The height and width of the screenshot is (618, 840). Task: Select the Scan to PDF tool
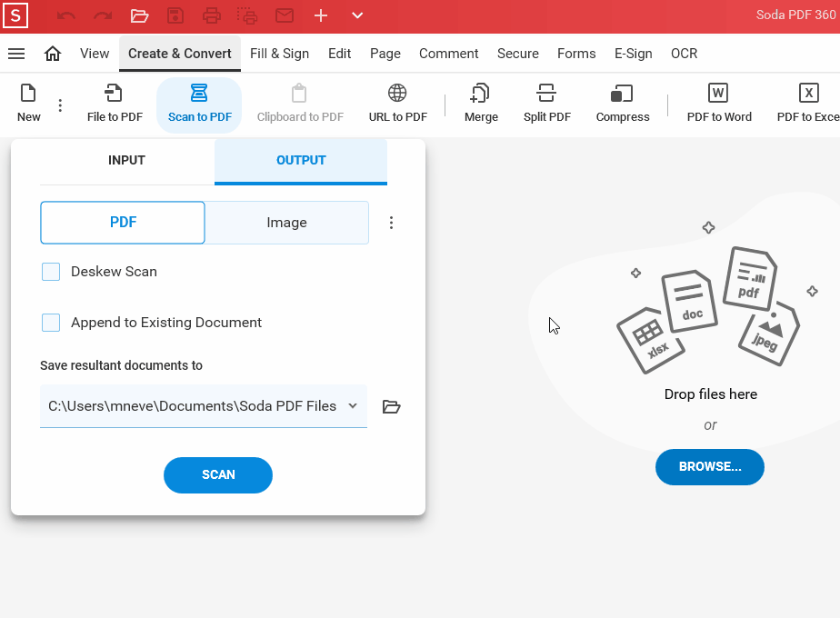[x=199, y=105]
